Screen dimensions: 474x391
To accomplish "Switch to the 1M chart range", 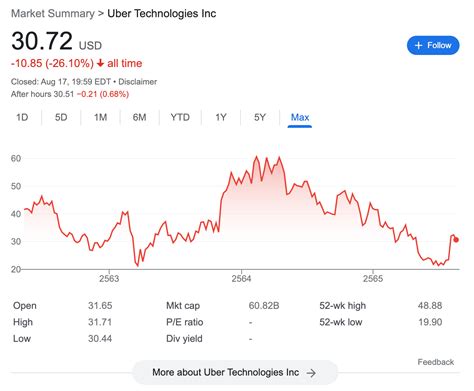I will 100,117.
